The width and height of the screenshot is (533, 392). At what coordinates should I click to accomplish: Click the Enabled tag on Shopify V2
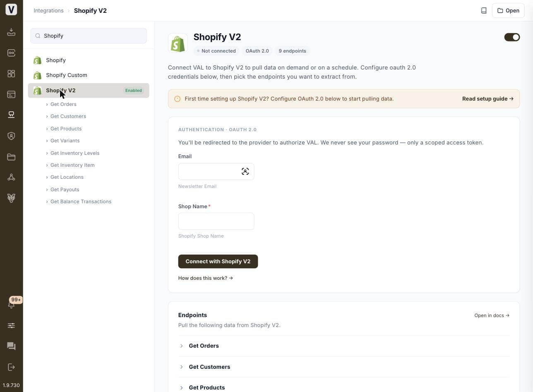click(133, 91)
